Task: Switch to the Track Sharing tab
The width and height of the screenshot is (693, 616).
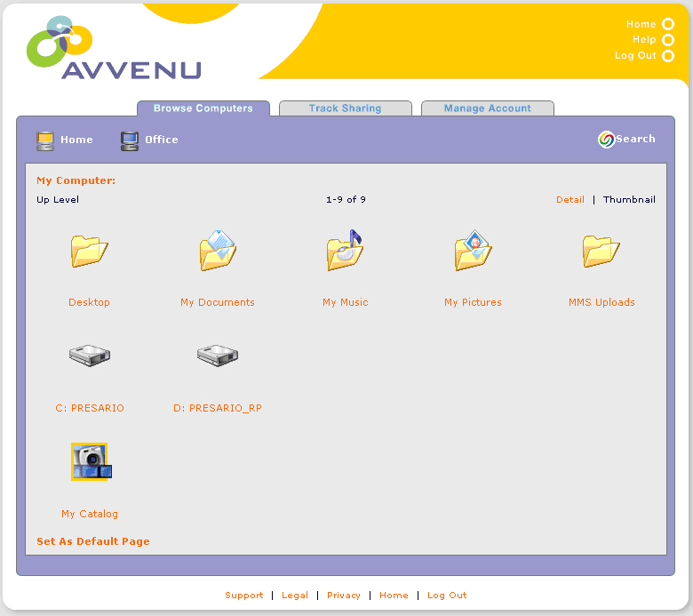Action: click(x=345, y=108)
